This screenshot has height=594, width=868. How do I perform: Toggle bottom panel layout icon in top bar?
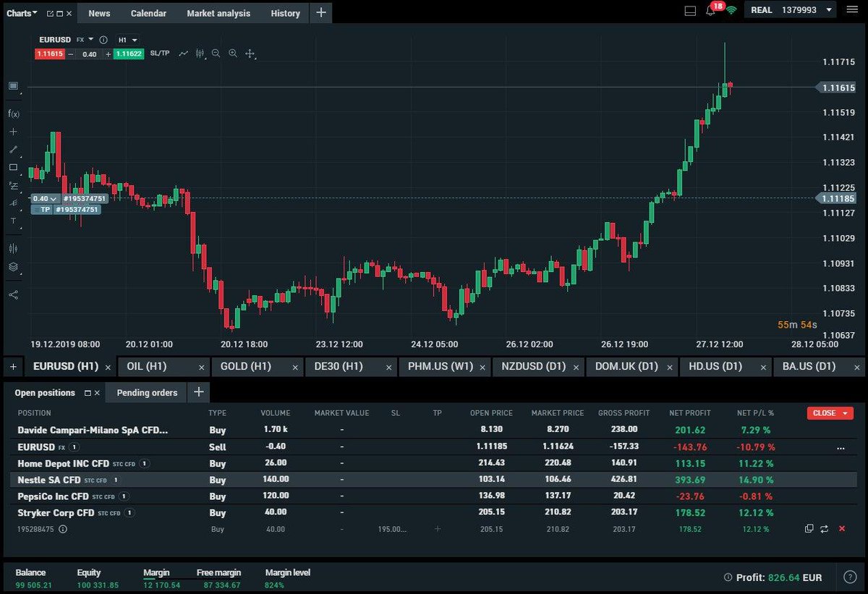coord(690,11)
